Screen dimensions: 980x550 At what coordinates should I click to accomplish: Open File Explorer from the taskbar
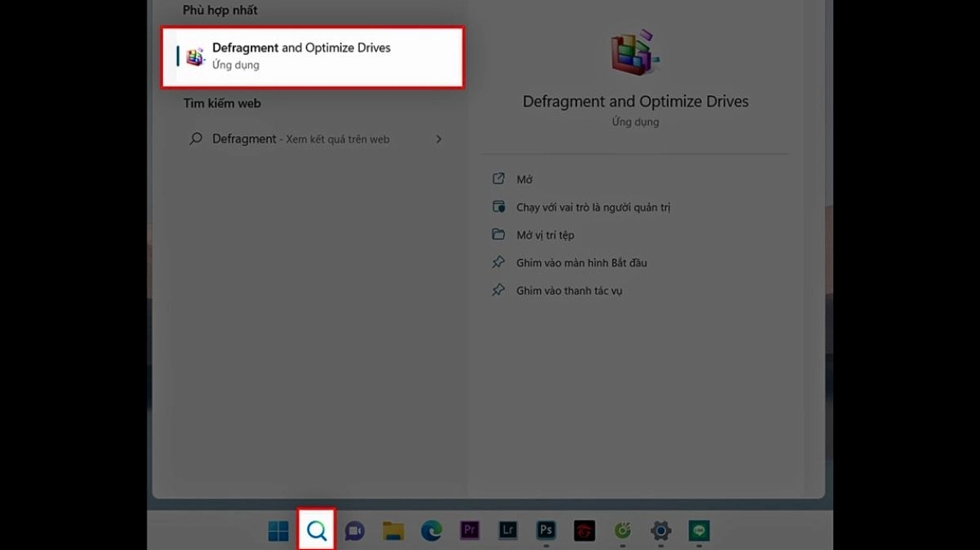(x=392, y=530)
